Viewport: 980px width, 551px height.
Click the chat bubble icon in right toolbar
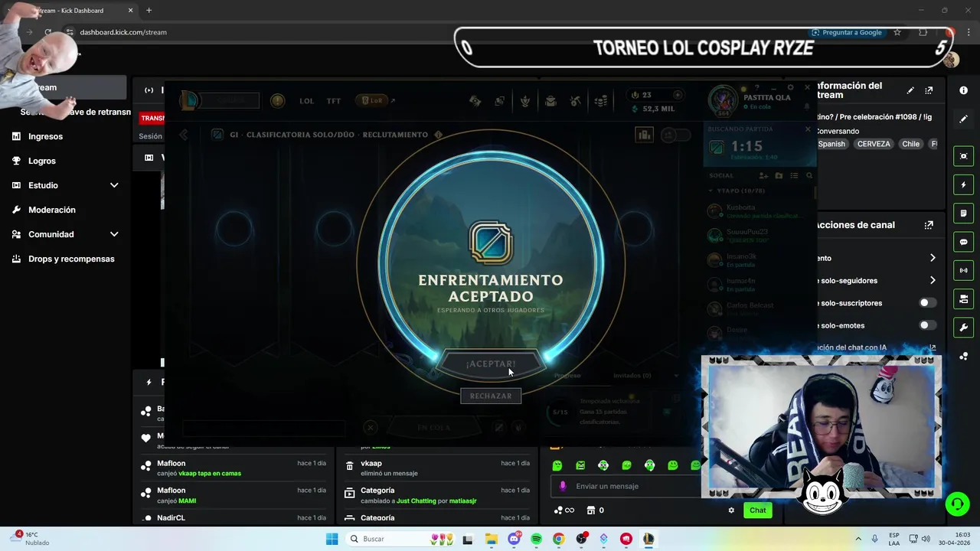click(963, 242)
